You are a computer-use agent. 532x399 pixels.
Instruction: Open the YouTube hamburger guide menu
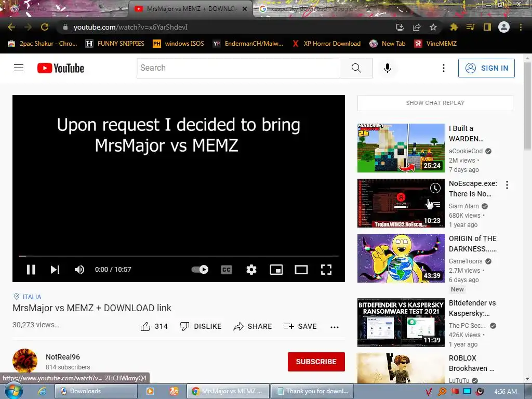pyautogui.click(x=19, y=68)
